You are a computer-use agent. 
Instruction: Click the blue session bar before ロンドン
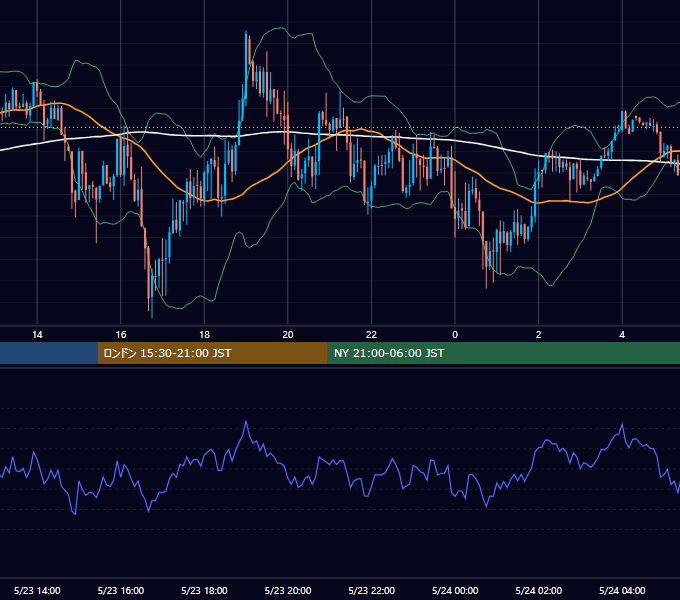49,353
